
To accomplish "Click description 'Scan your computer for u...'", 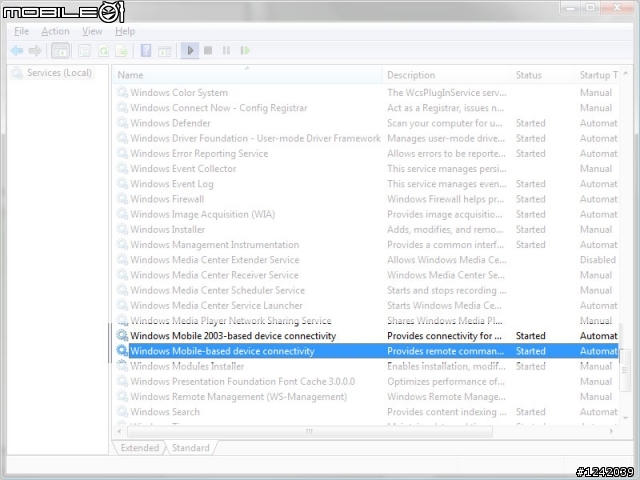I will point(444,123).
